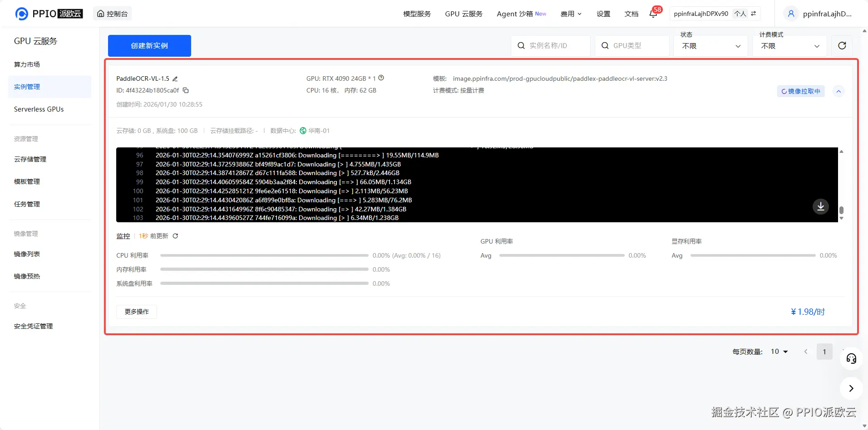This screenshot has height=430, width=868.
Task: Open the notification bell
Action: coord(653,14)
